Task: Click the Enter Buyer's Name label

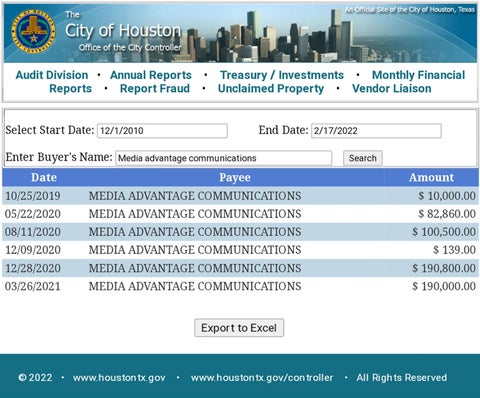Action: coord(59,157)
